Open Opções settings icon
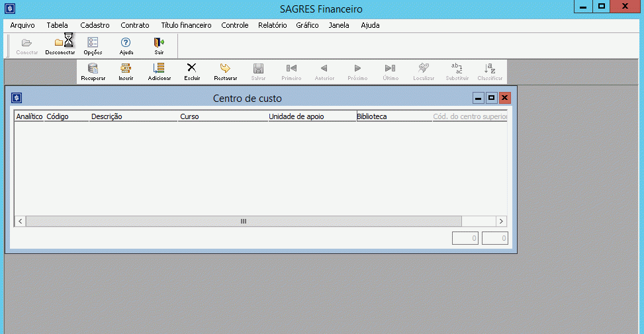644x334 pixels. pos(93,44)
